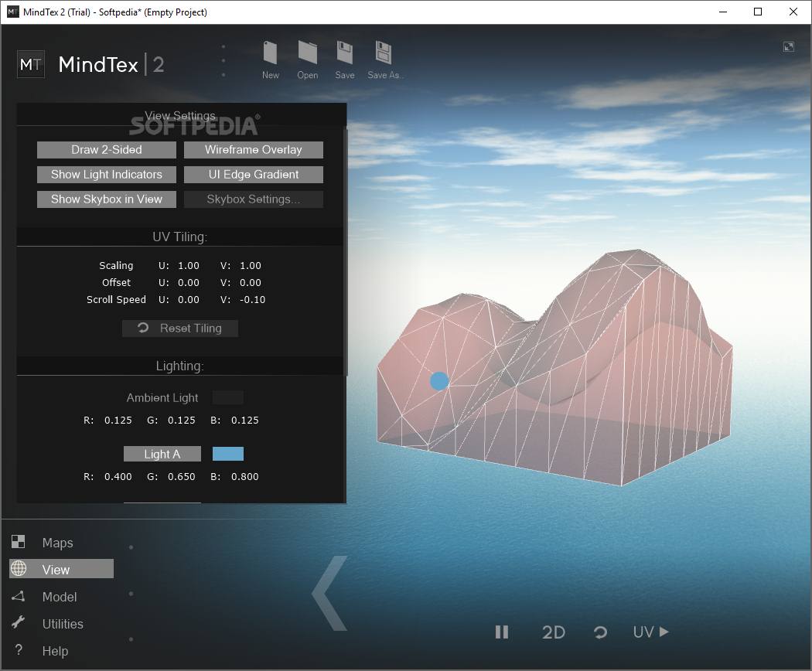The image size is (812, 671).
Task: Select the View section
Action: coord(62,568)
